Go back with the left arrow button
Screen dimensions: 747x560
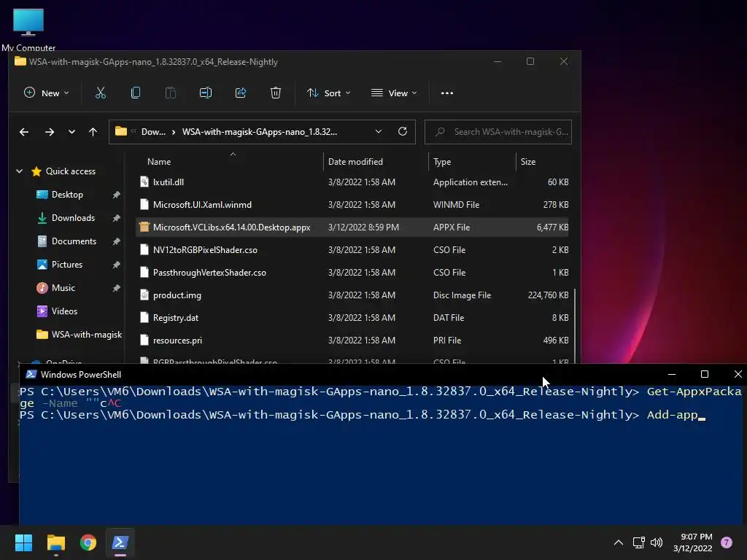click(x=24, y=132)
